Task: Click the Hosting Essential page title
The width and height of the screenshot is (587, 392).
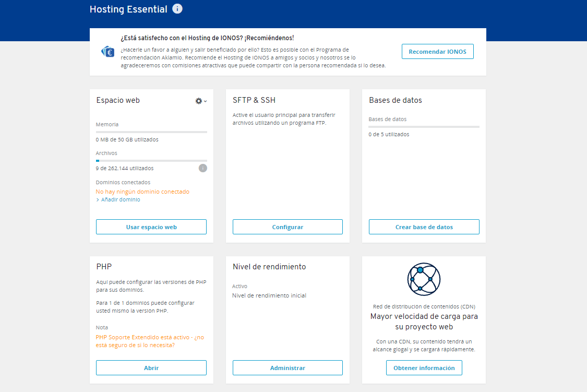Action: (128, 9)
